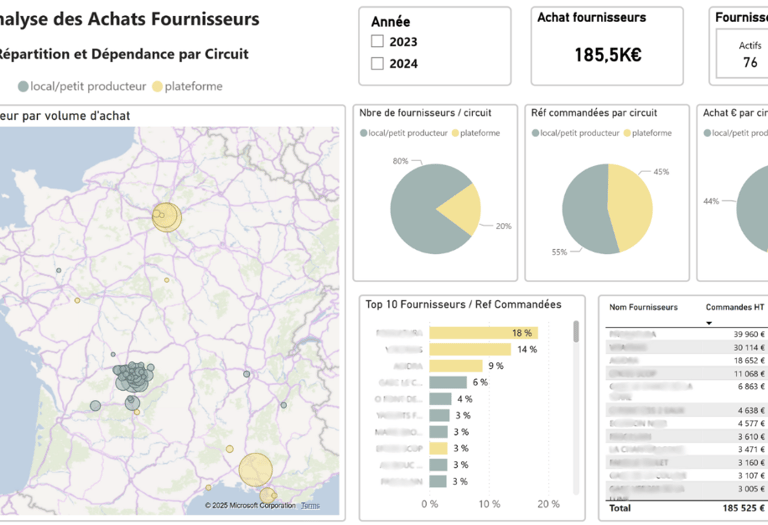The image size is (768, 525).
Task: Open the Terms link on the map
Action: [310, 505]
